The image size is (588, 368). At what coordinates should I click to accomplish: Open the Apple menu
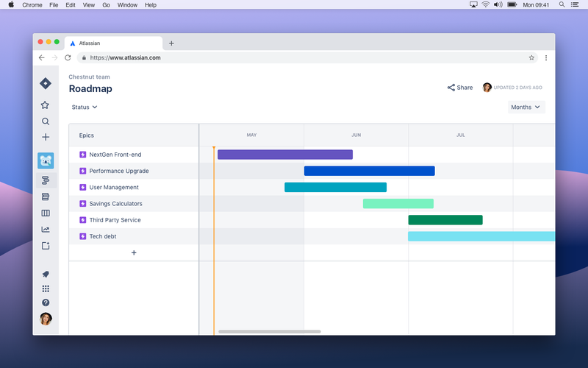click(x=11, y=4)
